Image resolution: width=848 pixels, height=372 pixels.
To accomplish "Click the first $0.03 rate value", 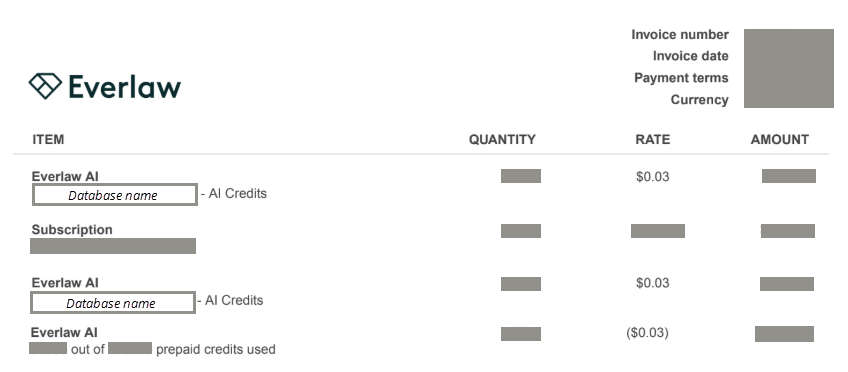I will [652, 177].
